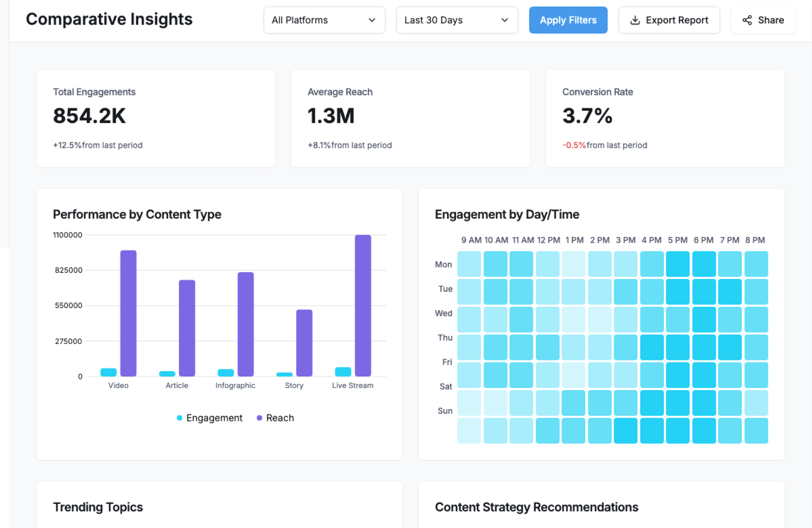Select the Story engagement bar
Image resolution: width=812 pixels, height=528 pixels.
pos(284,374)
